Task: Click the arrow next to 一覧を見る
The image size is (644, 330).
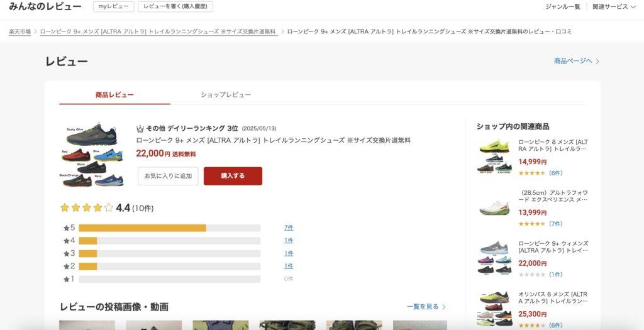Action: (444, 307)
